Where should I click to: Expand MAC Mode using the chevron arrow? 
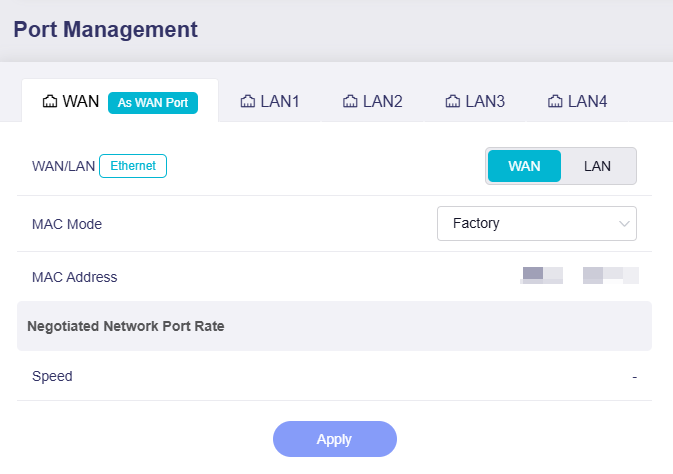pyautogui.click(x=624, y=224)
